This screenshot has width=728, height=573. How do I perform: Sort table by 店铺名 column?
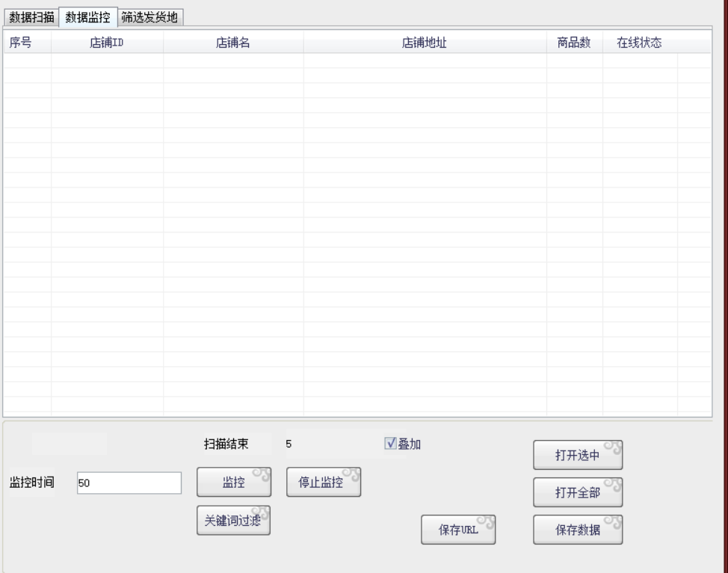click(232, 43)
